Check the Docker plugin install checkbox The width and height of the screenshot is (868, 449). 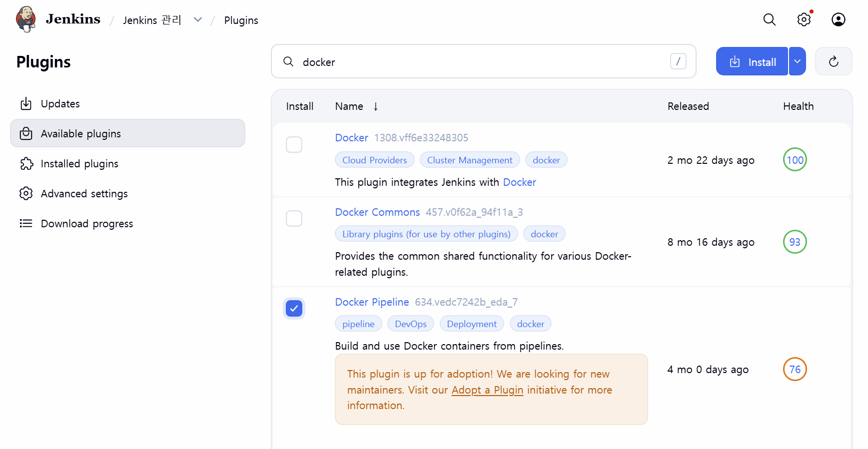(x=294, y=144)
